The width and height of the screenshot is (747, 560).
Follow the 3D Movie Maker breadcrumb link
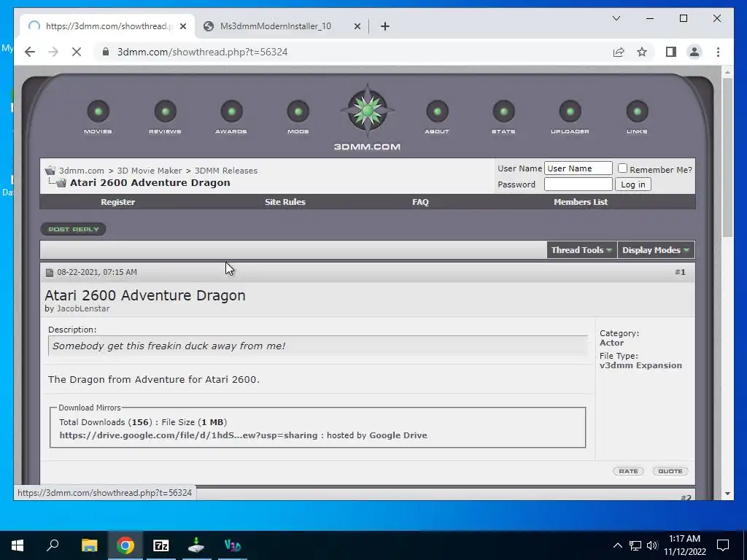point(150,171)
